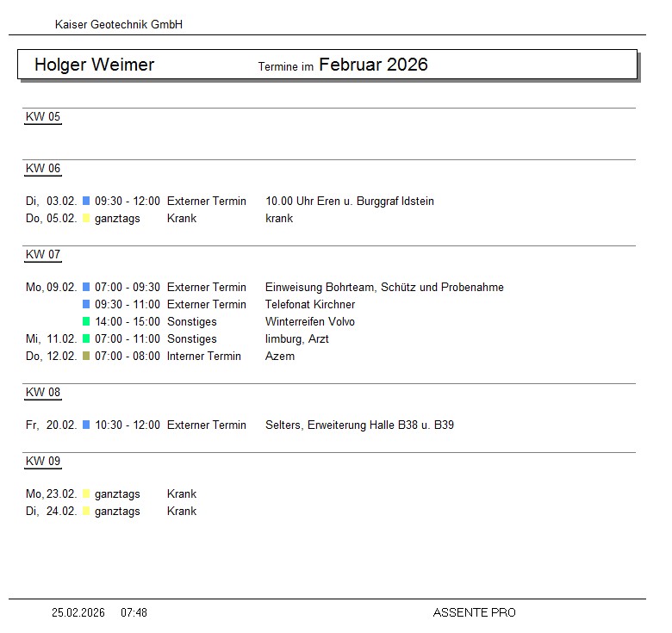672x633 pixels.
Task: Select the limburg, Arzt appointment description
Action: click(x=297, y=338)
